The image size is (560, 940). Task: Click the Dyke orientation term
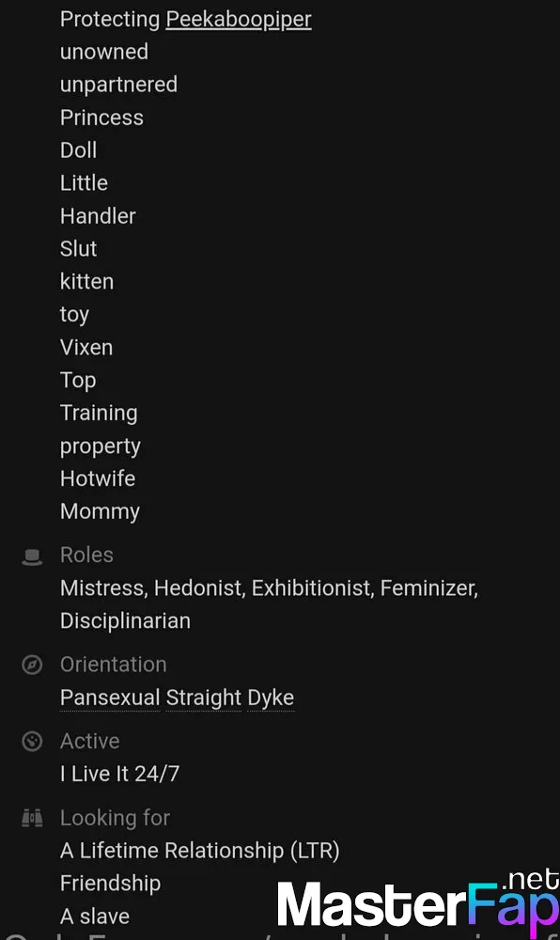coord(271,697)
